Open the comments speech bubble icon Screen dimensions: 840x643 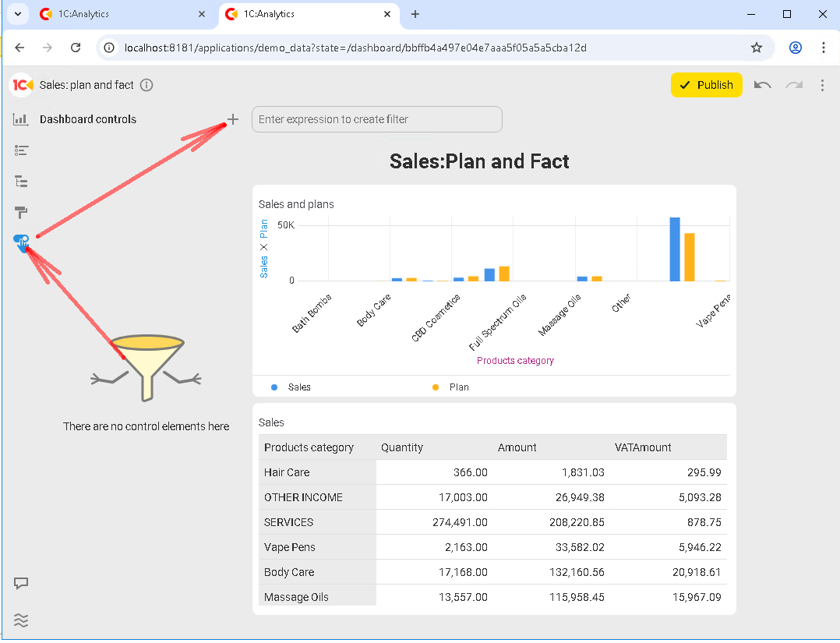(21, 583)
